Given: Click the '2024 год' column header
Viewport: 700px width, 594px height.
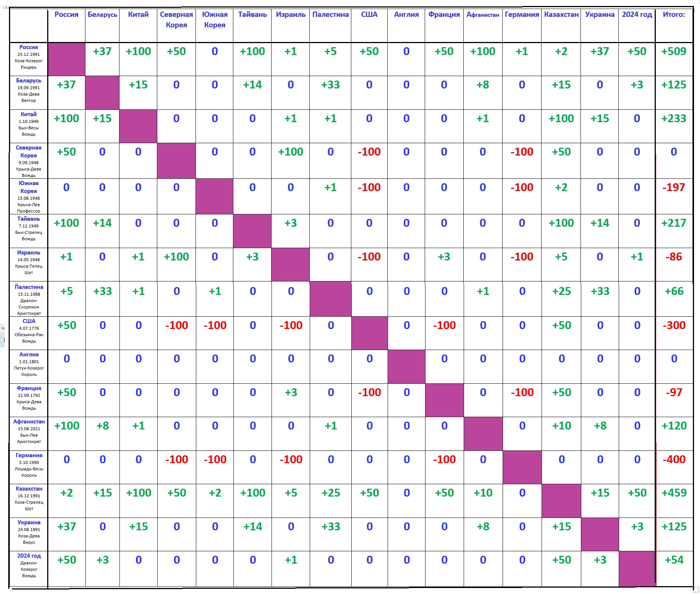Looking at the screenshot, I should point(637,15).
